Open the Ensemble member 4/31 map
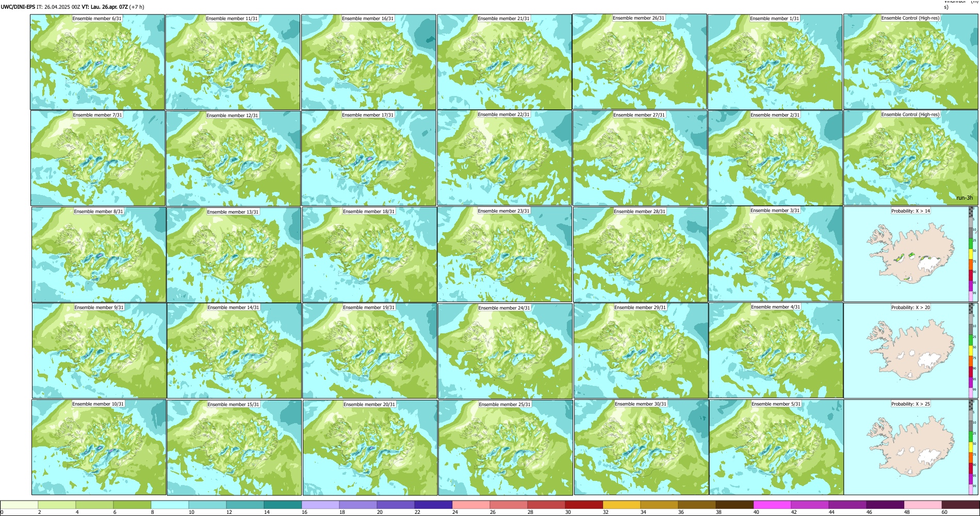 point(776,350)
